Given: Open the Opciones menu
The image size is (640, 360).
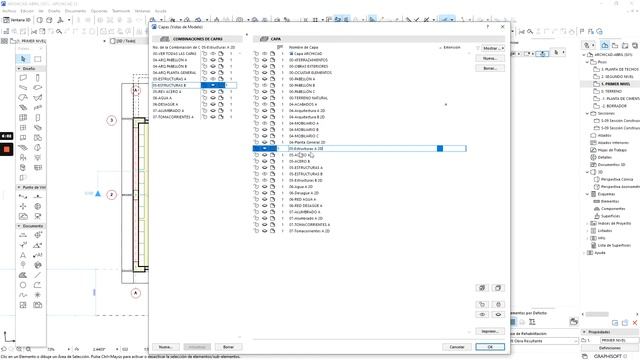Looking at the screenshot, I should (99, 11).
